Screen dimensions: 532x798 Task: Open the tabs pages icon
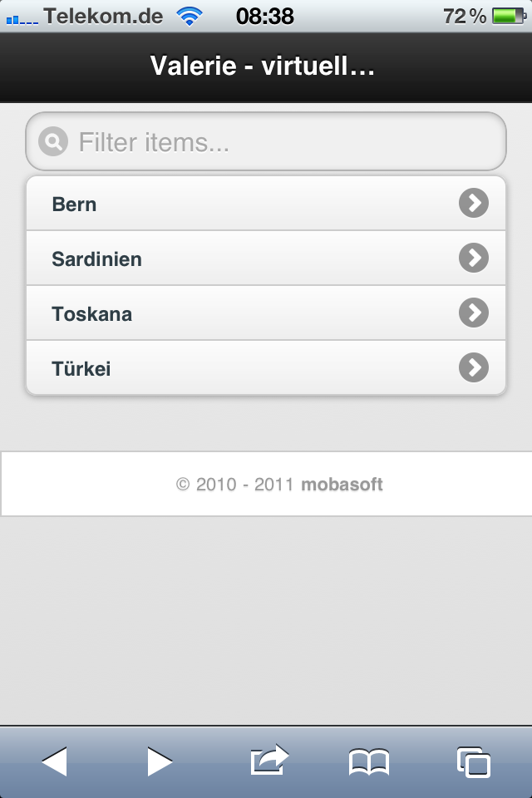474,761
